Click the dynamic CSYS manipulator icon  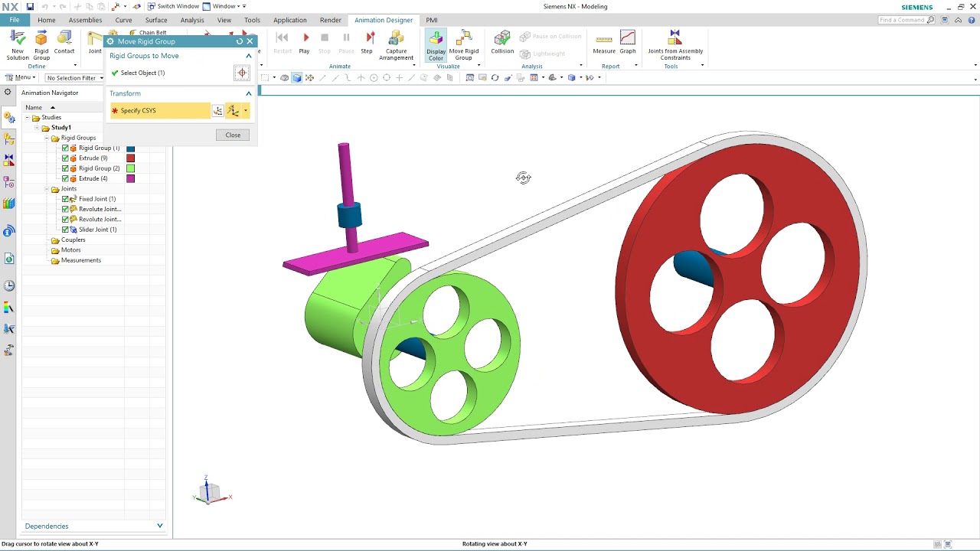(x=234, y=111)
